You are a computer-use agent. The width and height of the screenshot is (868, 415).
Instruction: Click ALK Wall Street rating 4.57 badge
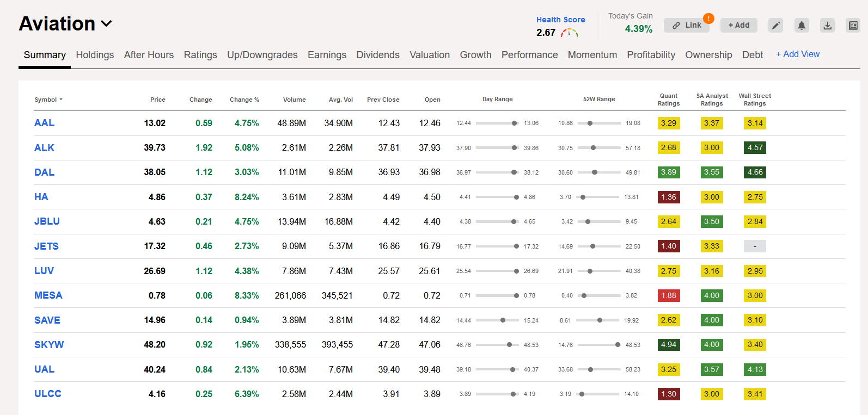(x=755, y=148)
